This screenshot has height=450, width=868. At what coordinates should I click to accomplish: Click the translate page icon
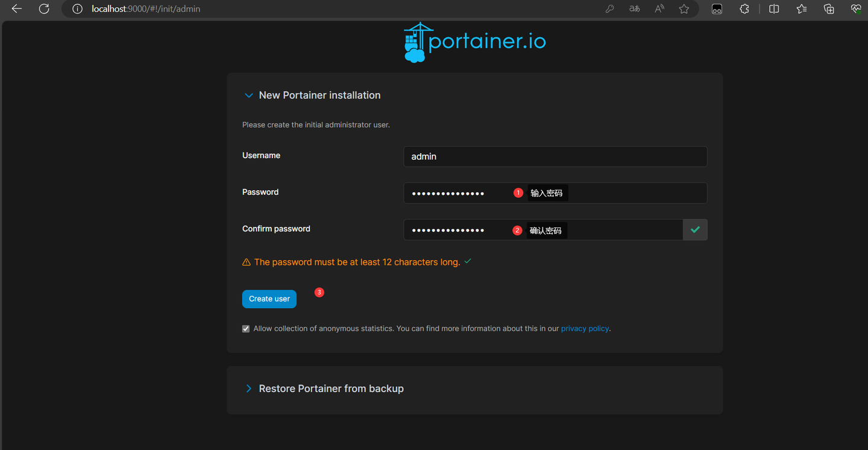click(x=634, y=8)
